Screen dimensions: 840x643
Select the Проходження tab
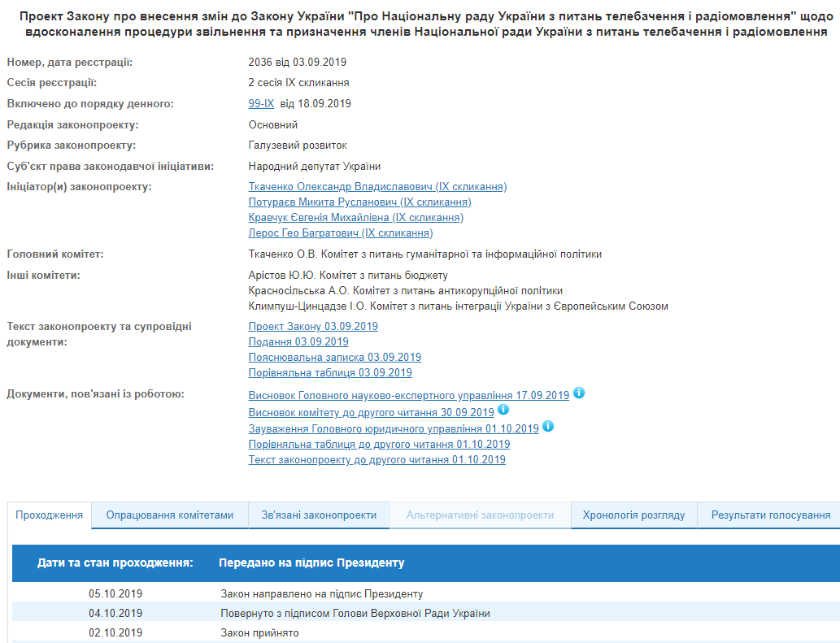[x=50, y=515]
